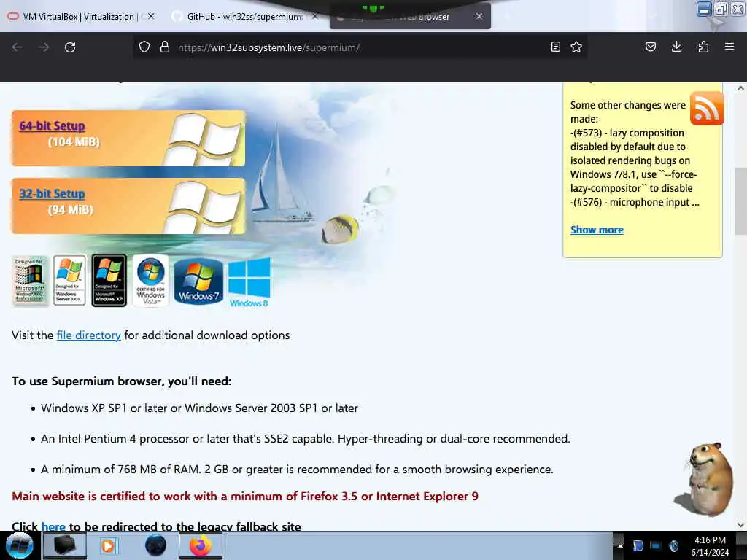Open the dark globe taskbar browser
This screenshot has height=560, width=747.
click(x=156, y=545)
